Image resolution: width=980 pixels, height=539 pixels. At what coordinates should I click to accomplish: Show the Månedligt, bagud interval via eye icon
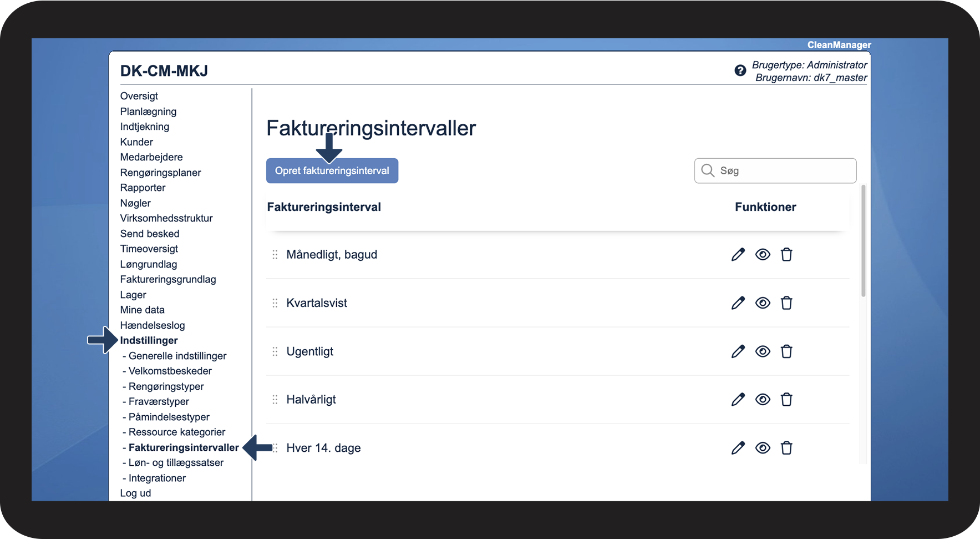tap(763, 255)
